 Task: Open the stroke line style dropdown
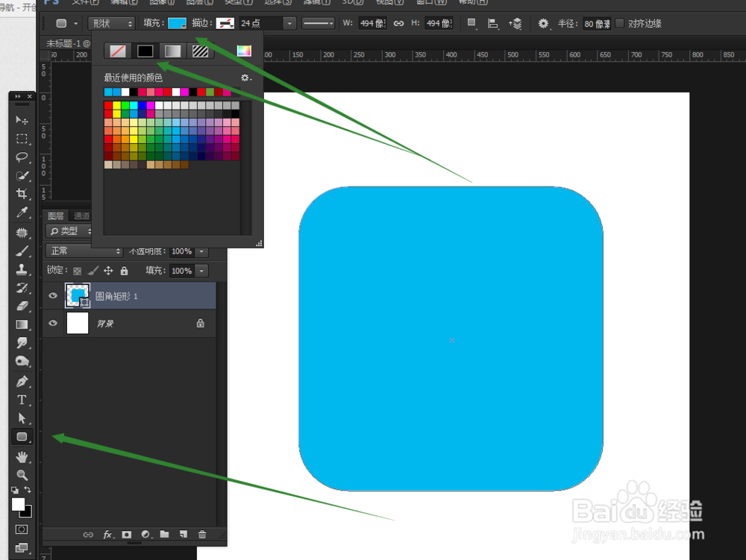click(319, 23)
